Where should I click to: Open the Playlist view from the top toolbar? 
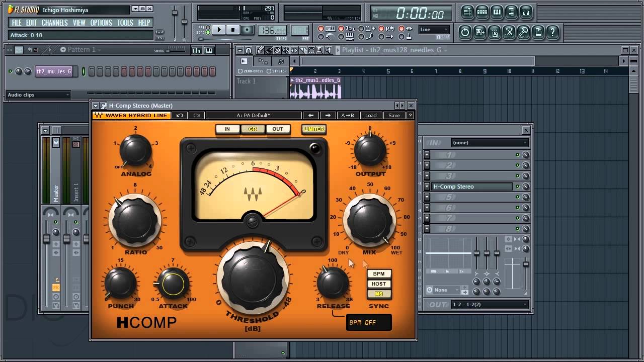coord(467,12)
